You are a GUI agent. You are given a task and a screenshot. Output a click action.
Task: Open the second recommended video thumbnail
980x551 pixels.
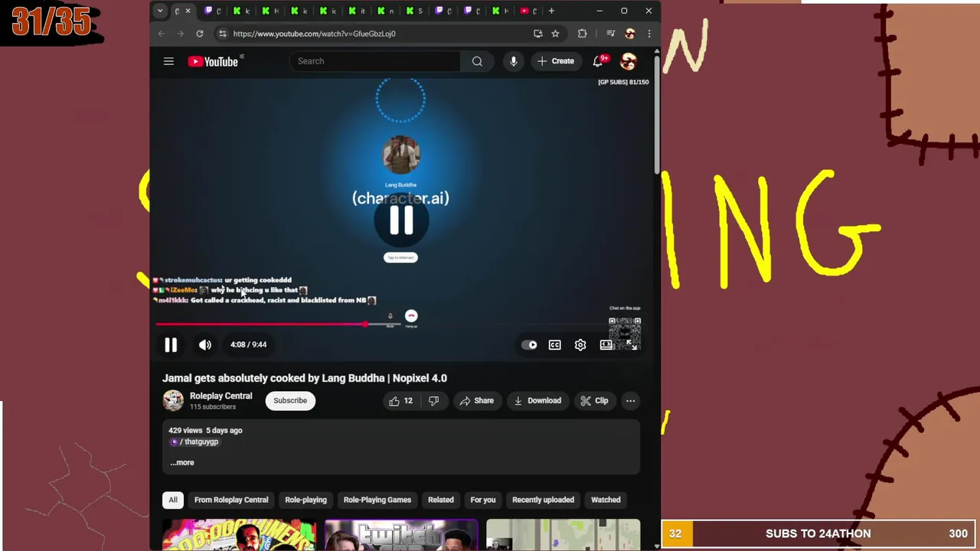(x=401, y=535)
